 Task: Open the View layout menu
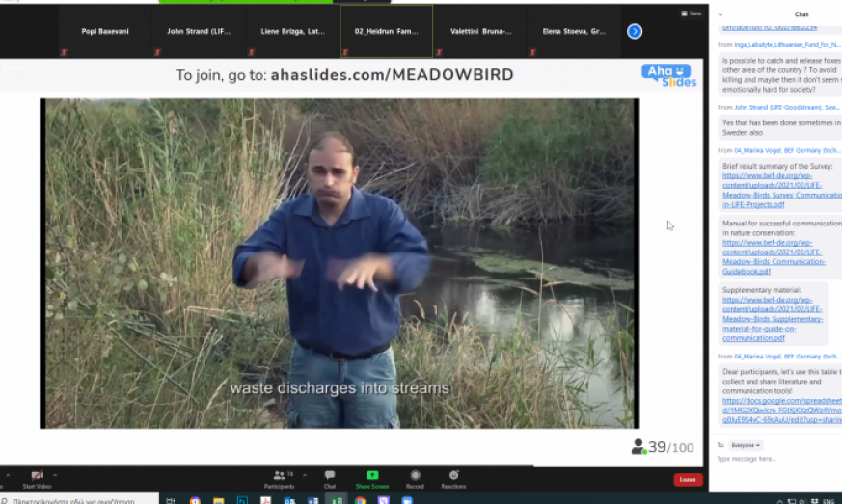point(692,13)
